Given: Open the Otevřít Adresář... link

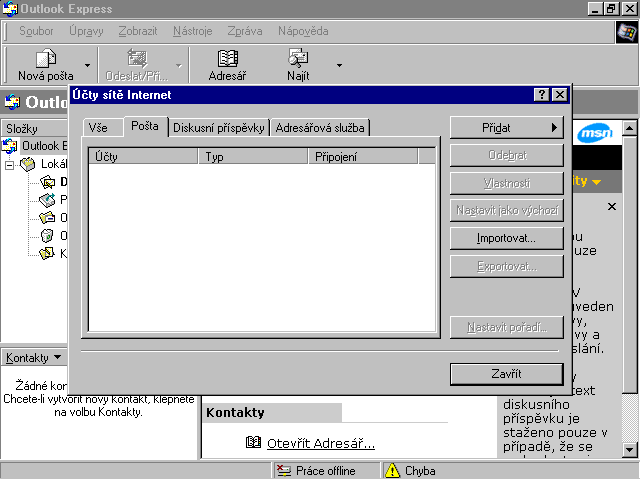Looking at the screenshot, I should 321,444.
